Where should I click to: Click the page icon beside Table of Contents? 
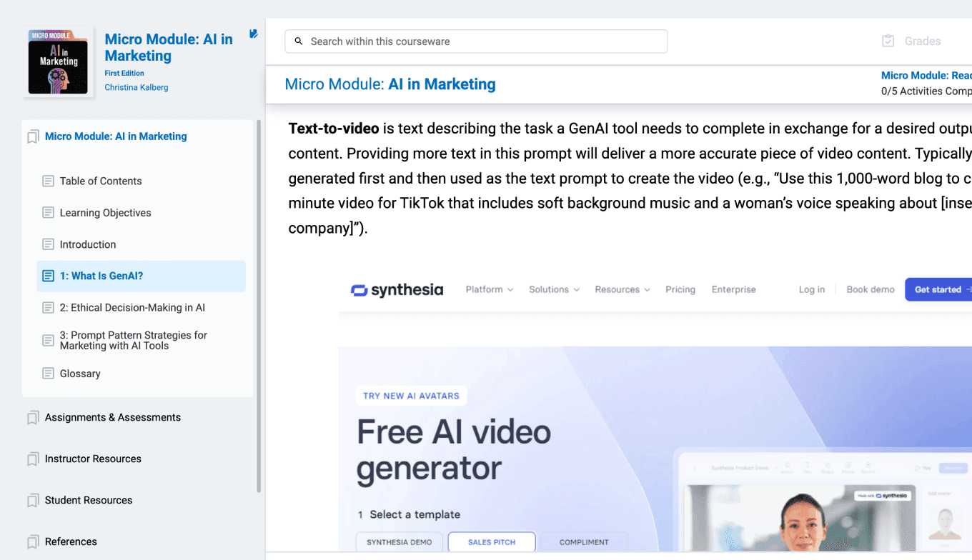(48, 181)
